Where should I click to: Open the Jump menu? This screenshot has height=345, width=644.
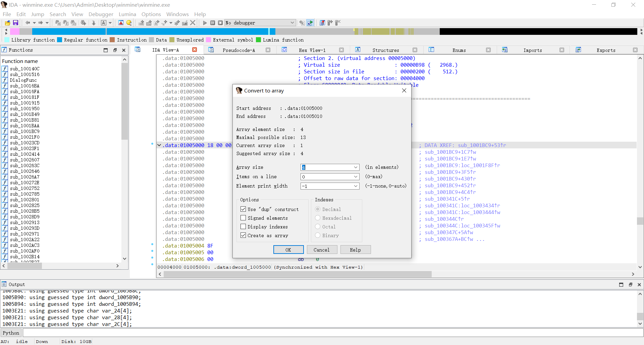click(x=38, y=14)
